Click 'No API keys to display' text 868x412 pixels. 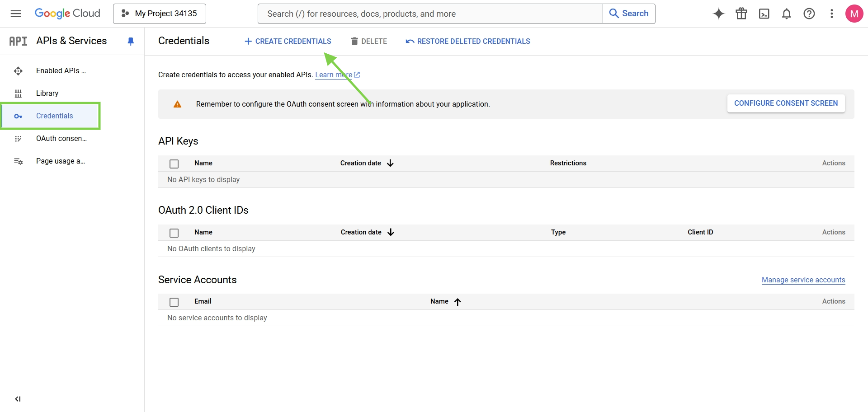(x=203, y=180)
